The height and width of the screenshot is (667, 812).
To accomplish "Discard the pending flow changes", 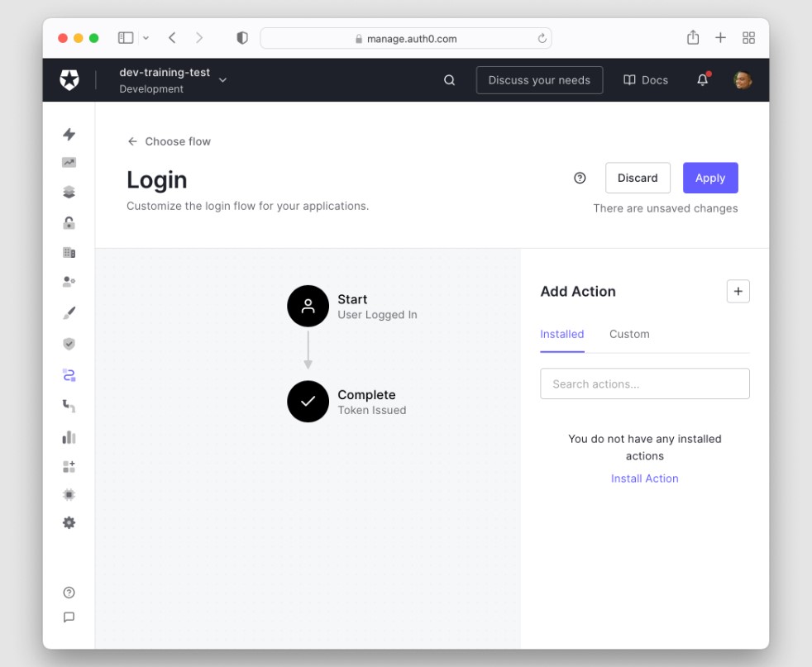I will tap(638, 178).
